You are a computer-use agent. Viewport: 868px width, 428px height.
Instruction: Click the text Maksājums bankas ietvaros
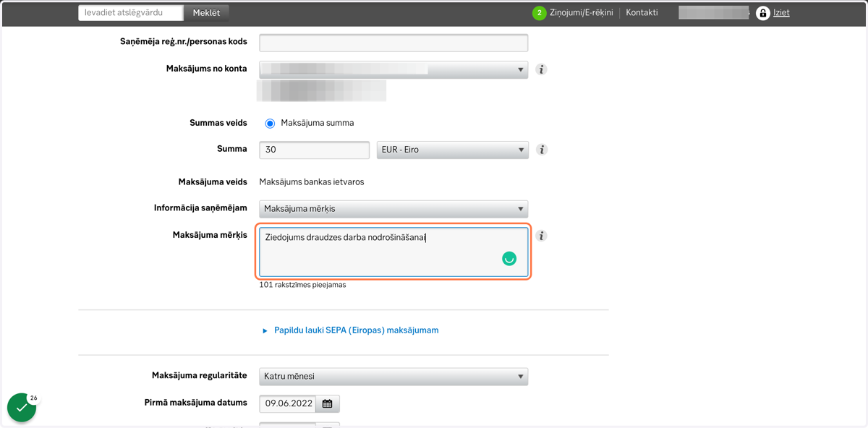pos(312,182)
